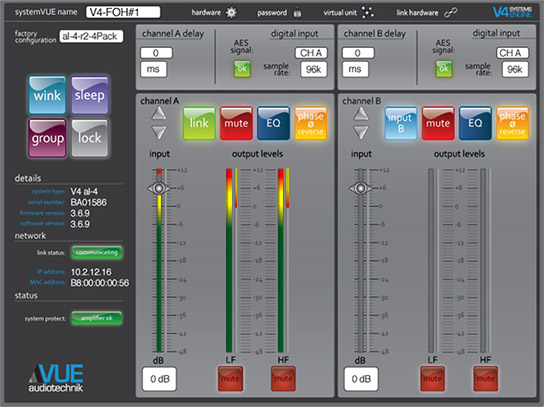Viewport: 544px width, 407px height.
Task: Mute the channel B LF output
Action: click(x=432, y=378)
